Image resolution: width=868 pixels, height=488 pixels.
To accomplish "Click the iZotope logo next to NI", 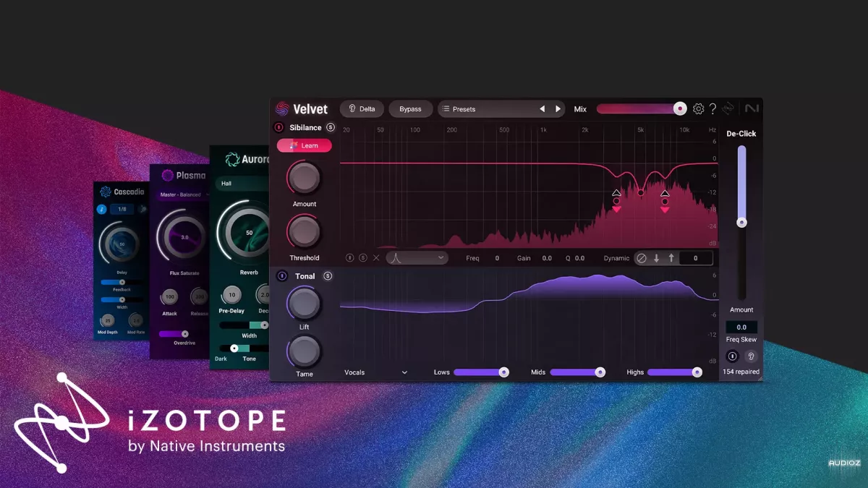I will (728, 109).
